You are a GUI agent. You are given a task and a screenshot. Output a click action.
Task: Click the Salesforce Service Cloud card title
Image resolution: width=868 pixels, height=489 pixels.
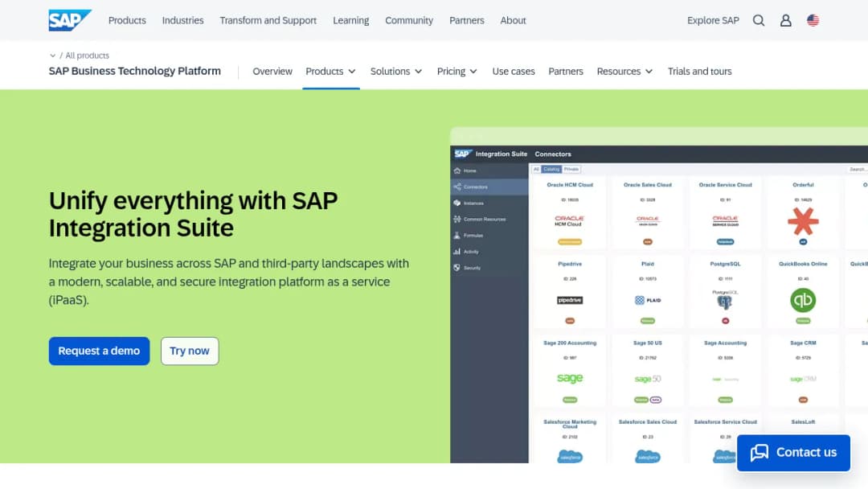pos(725,421)
